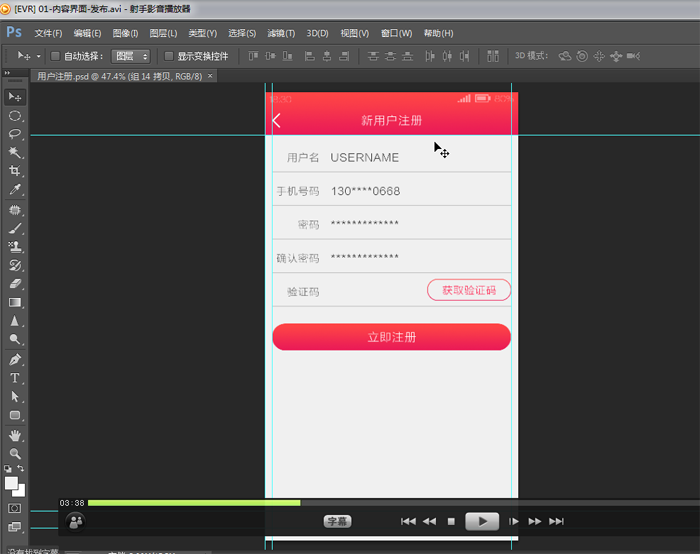
Task: Align vertical centers in options bar
Action: coord(270,56)
